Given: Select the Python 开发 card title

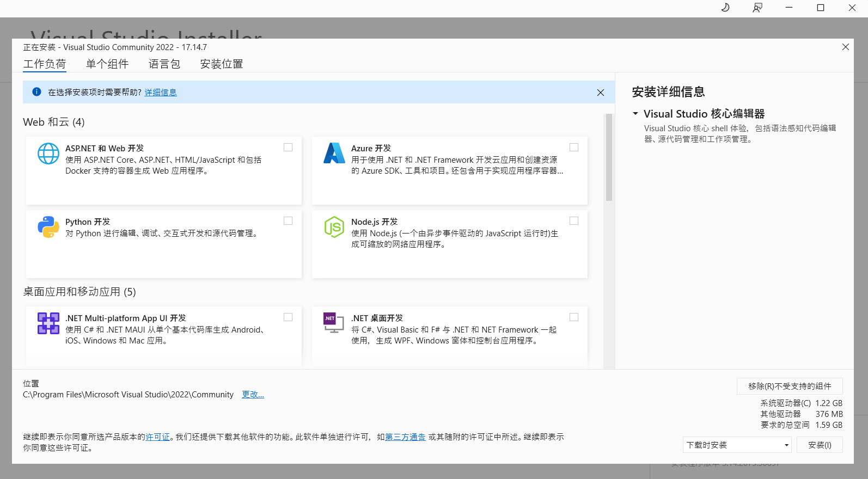Looking at the screenshot, I should [x=88, y=222].
